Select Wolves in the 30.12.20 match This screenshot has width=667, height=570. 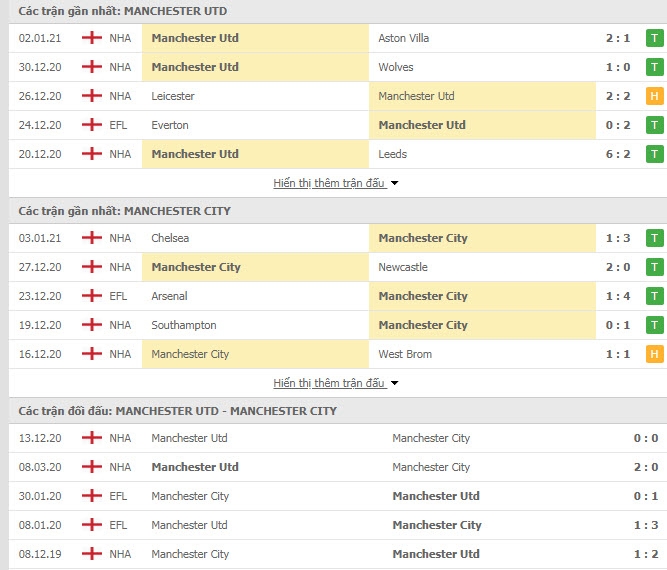tap(396, 67)
